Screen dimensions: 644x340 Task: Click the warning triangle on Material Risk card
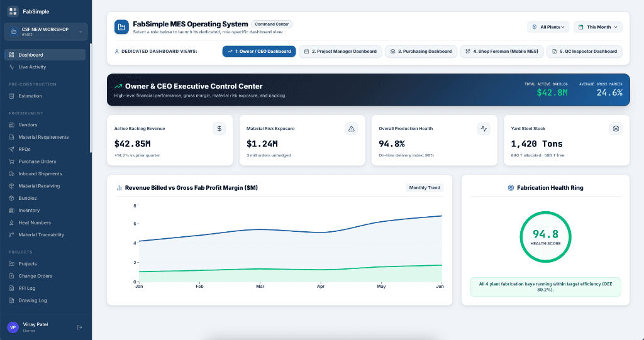coord(351,129)
